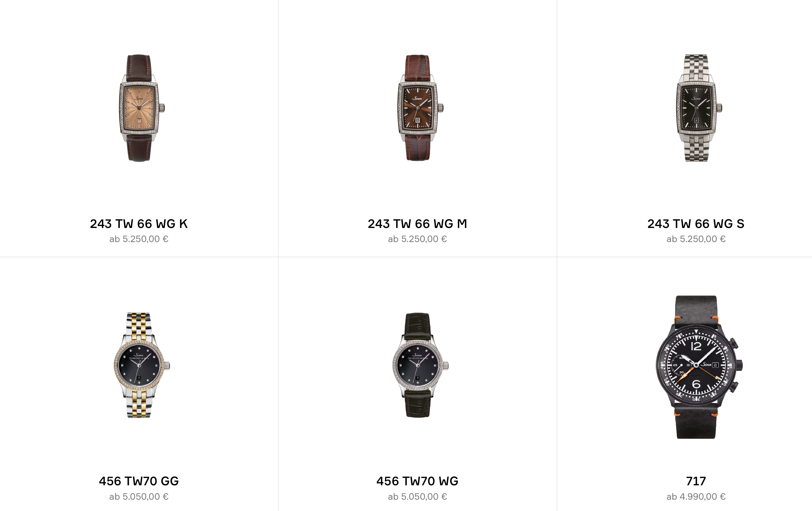Click the copper dial of the 243 K watch
Image resolution: width=812 pixels, height=511 pixels.
tap(139, 108)
